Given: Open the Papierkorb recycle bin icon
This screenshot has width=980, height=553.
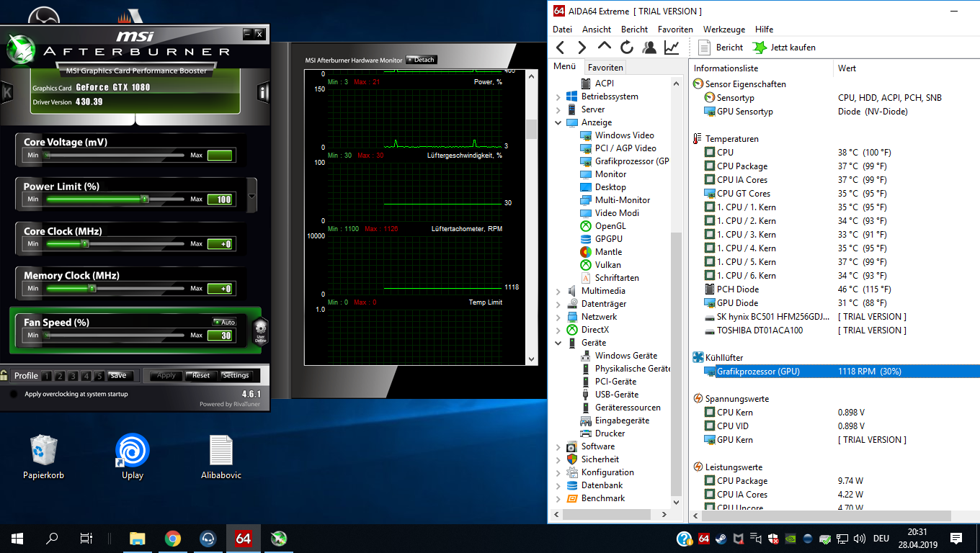Looking at the screenshot, I should [43, 457].
